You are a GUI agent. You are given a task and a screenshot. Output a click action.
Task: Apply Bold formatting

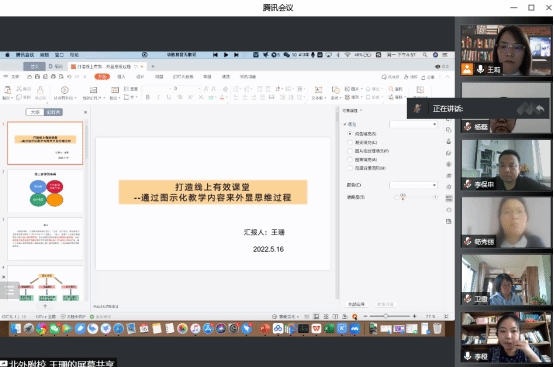pyautogui.click(x=148, y=97)
